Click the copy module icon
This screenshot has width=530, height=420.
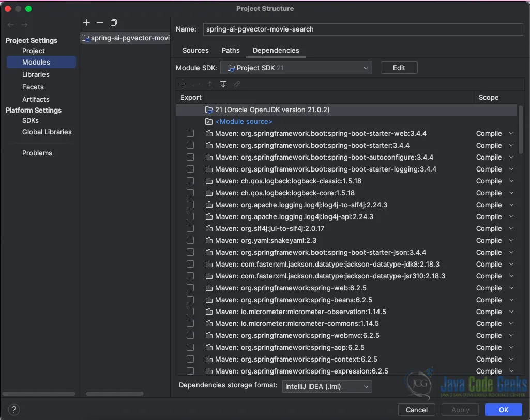(x=114, y=23)
